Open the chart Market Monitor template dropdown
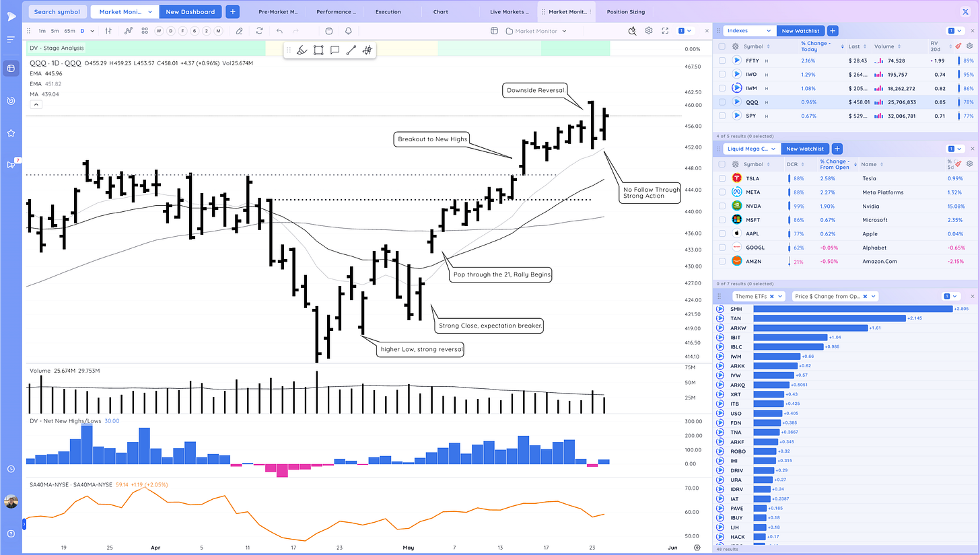Viewport: 980px width, 555px height. (x=536, y=31)
